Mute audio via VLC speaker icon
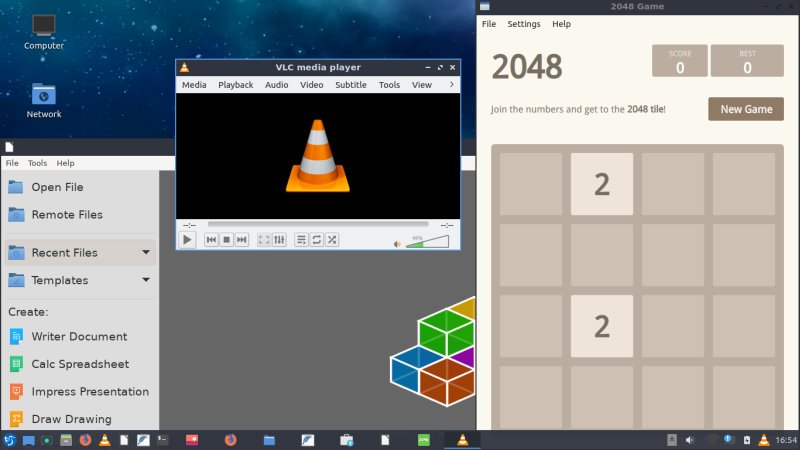The height and width of the screenshot is (450, 800). (397, 244)
